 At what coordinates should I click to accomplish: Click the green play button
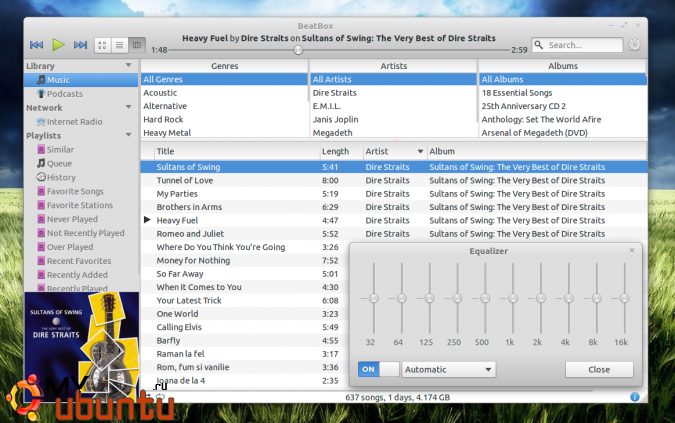click(x=59, y=45)
